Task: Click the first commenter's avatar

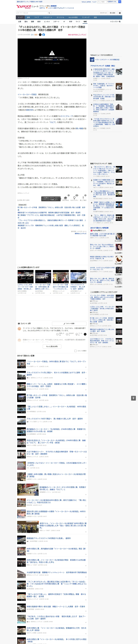Action: 19,329
